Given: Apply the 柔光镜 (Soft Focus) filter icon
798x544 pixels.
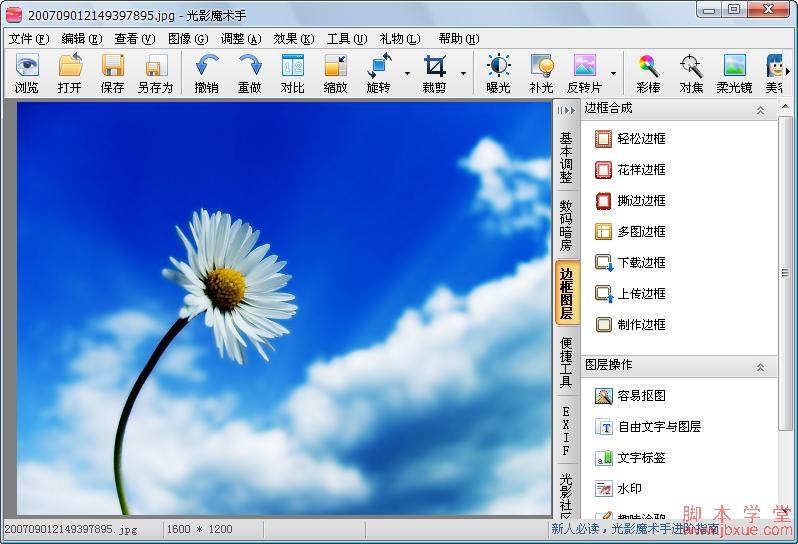Looking at the screenshot, I should pyautogui.click(x=734, y=66).
